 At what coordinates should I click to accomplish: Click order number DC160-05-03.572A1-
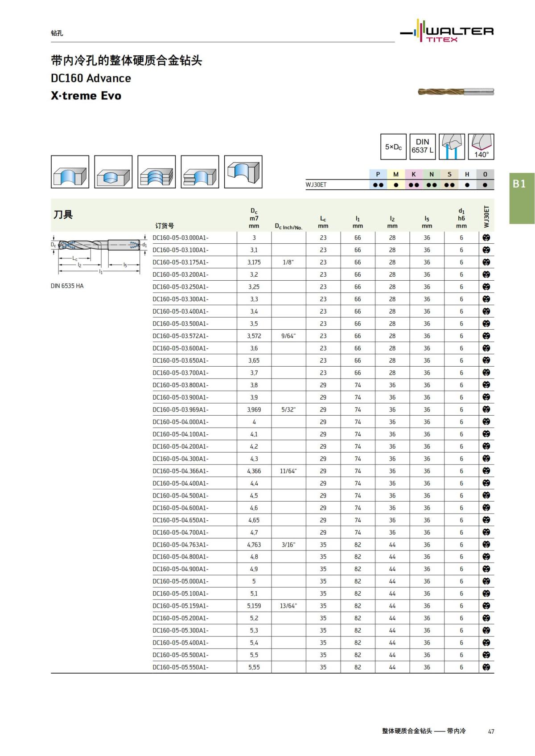[x=181, y=336]
